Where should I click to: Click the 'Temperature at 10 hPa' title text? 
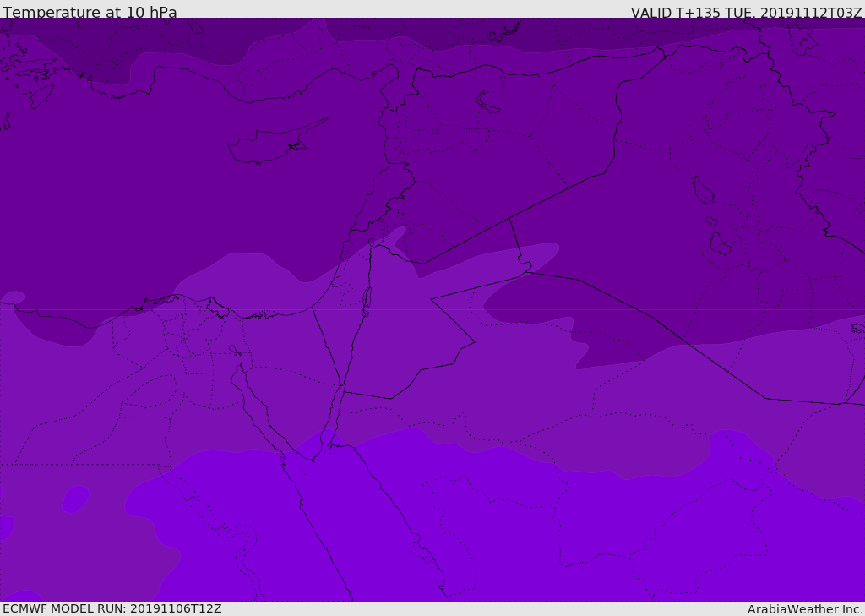[90, 12]
